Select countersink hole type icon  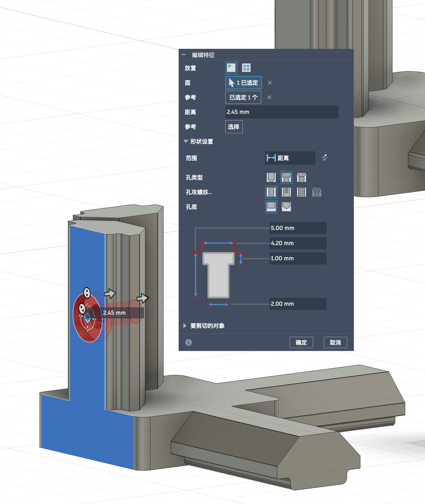click(301, 177)
